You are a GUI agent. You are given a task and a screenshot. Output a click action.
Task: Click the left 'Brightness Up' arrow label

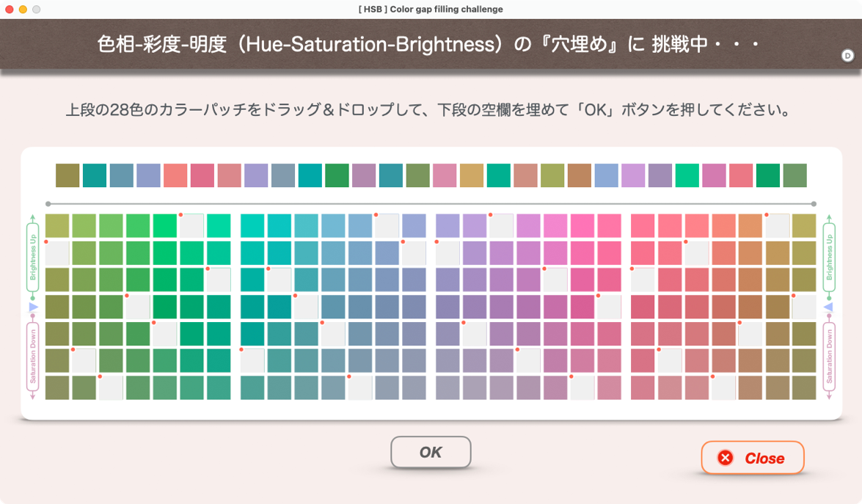[32, 258]
